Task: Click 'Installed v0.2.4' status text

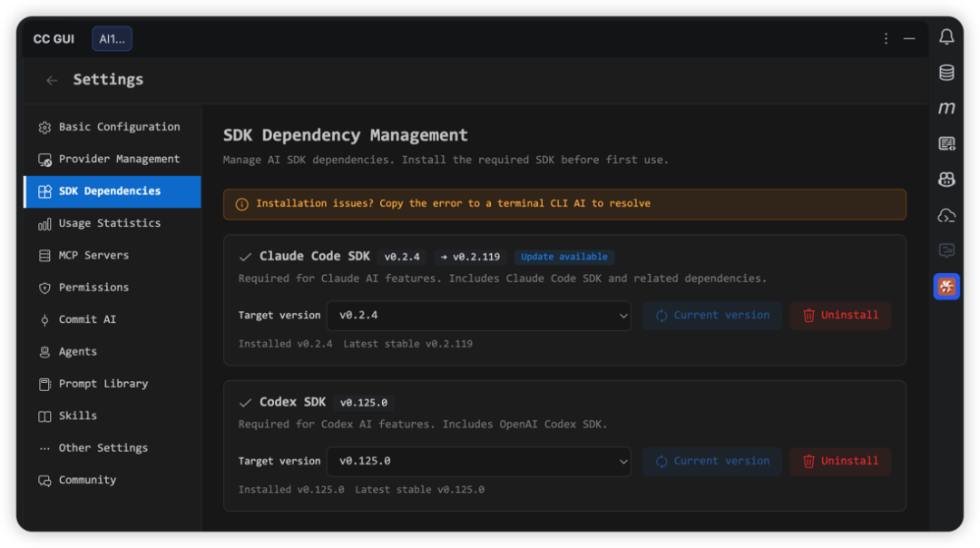Action: (285, 344)
